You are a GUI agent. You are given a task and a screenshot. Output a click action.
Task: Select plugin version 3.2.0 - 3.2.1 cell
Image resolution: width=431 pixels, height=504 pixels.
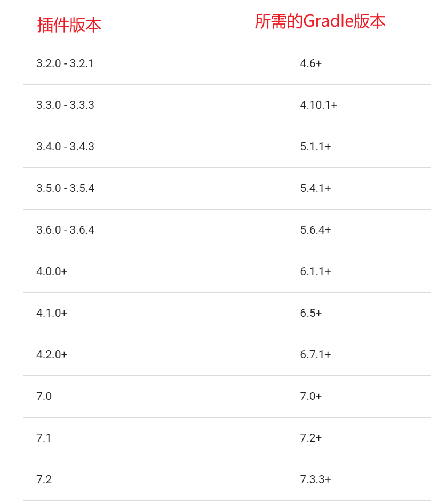(65, 63)
